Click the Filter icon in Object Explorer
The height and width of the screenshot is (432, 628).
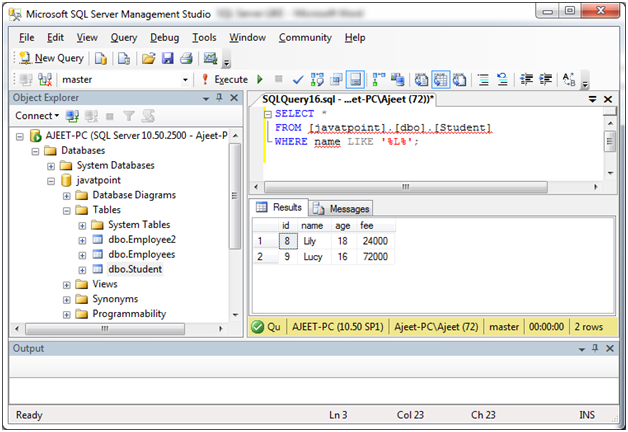[127, 116]
